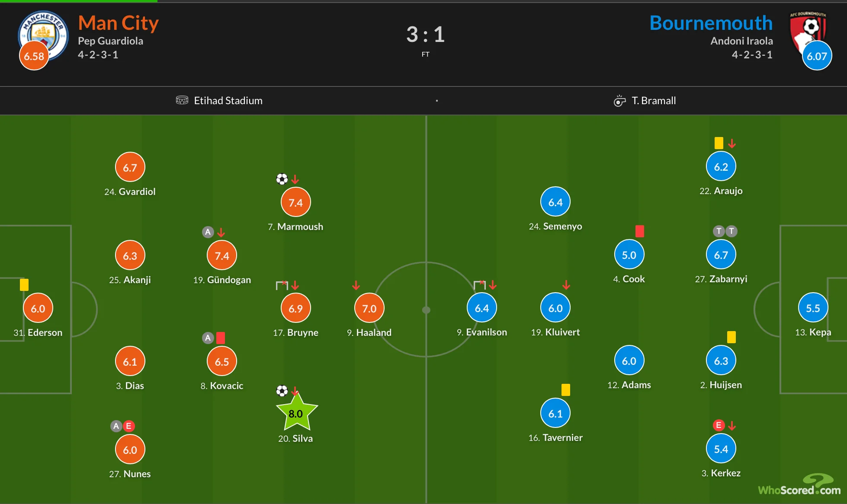This screenshot has height=504, width=847.
Task: Select Kepa's 5.5 rating bubble
Action: pos(813,308)
